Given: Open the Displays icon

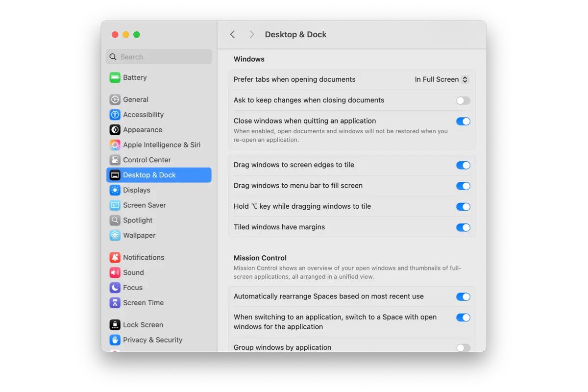Looking at the screenshot, I should [115, 190].
